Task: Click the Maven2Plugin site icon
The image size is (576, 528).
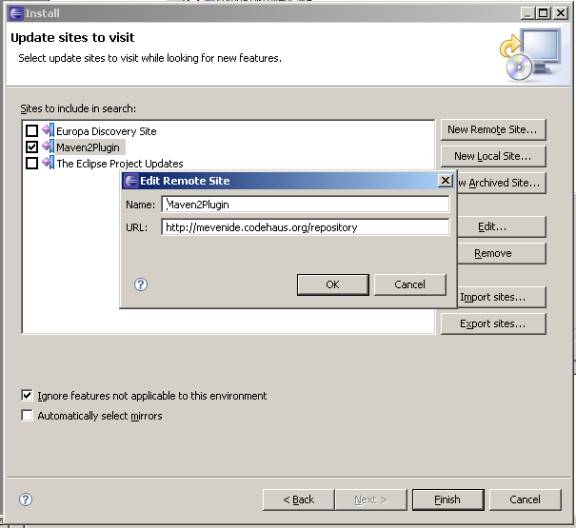Action: click(48, 147)
